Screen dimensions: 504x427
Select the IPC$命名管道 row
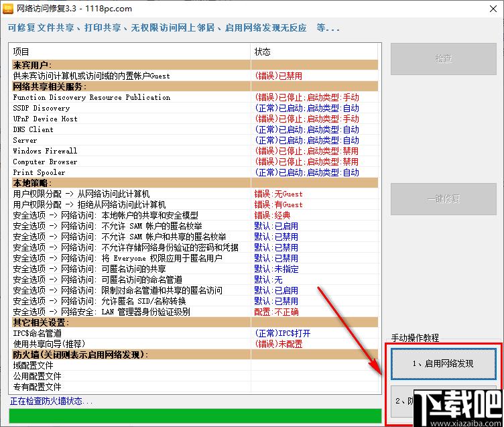[195, 333]
